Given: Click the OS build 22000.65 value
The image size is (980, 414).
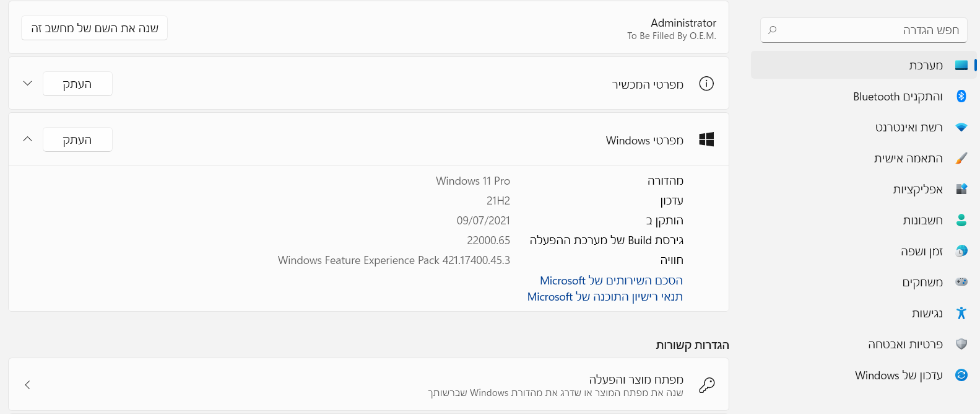Looking at the screenshot, I should click(x=488, y=240).
